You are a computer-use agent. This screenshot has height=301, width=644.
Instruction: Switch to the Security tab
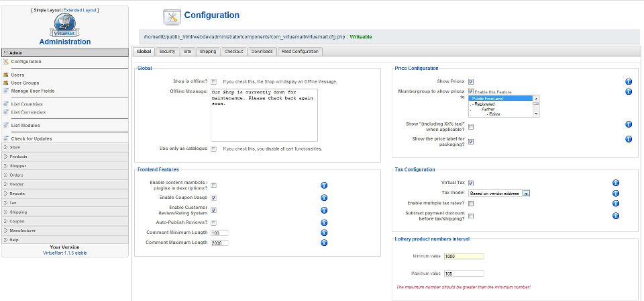[167, 51]
